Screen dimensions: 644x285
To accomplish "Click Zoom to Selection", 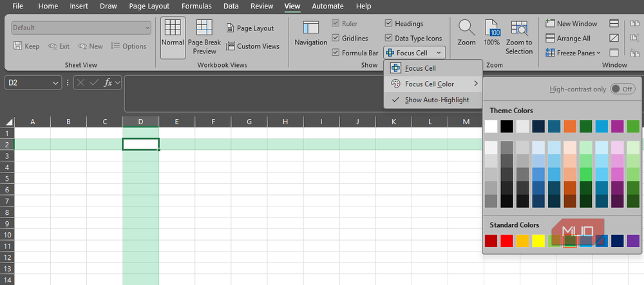I will click(x=519, y=37).
